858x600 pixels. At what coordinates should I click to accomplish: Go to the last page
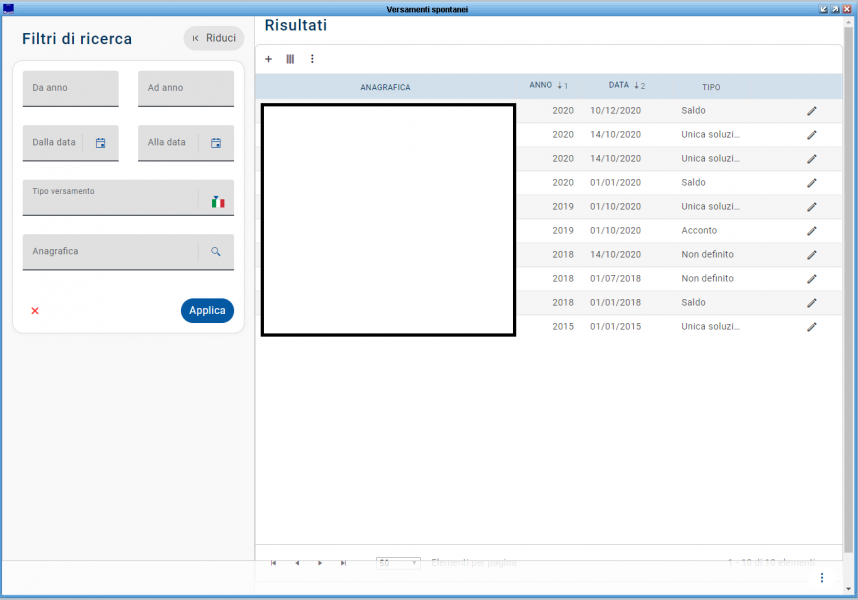(343, 563)
